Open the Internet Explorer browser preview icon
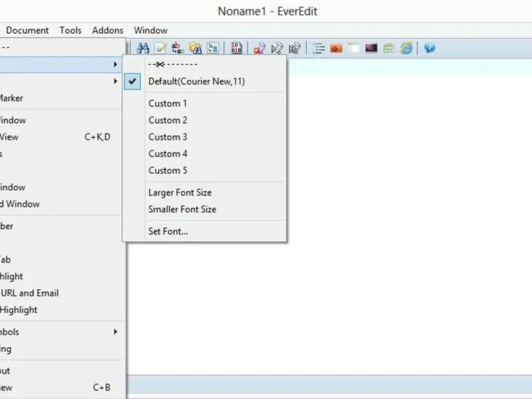Viewport: 532px width, 399px height. pyautogui.click(x=406, y=48)
